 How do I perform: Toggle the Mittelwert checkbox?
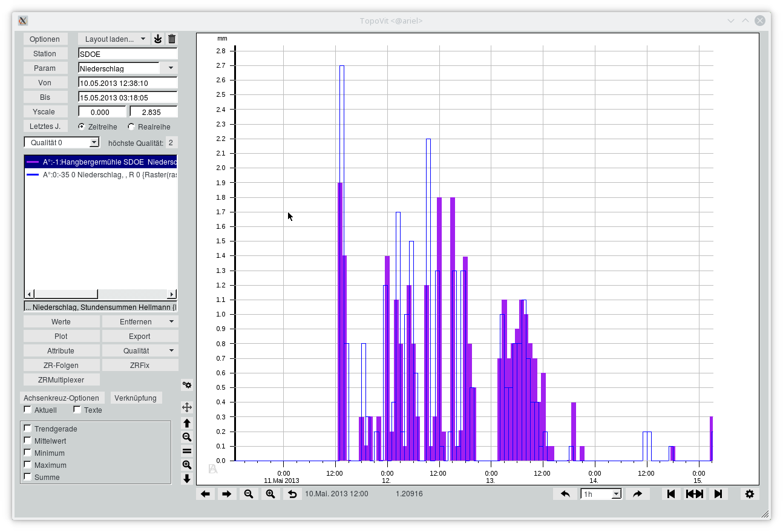click(x=28, y=441)
